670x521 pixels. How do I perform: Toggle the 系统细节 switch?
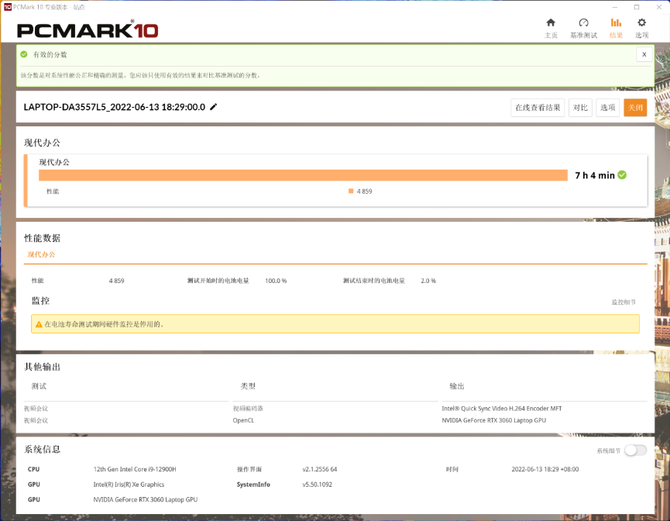coord(634,451)
